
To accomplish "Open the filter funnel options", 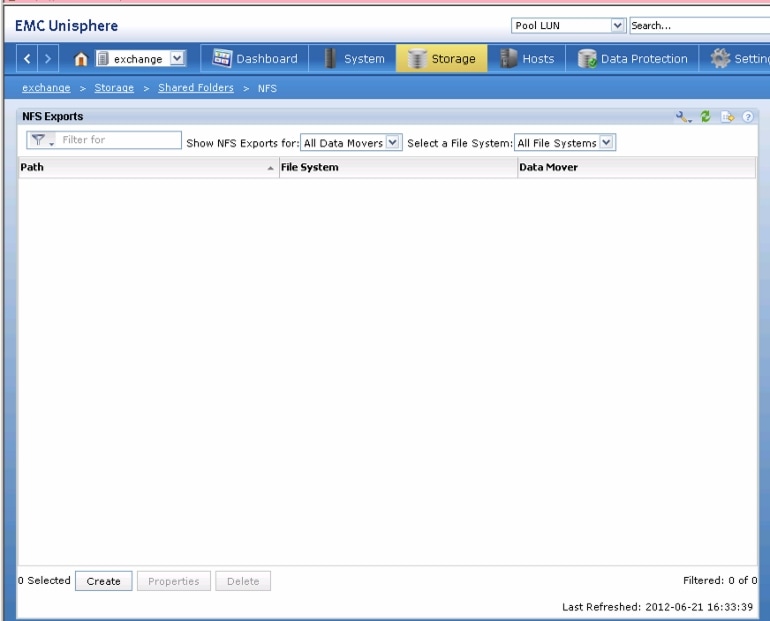I will (x=41, y=140).
